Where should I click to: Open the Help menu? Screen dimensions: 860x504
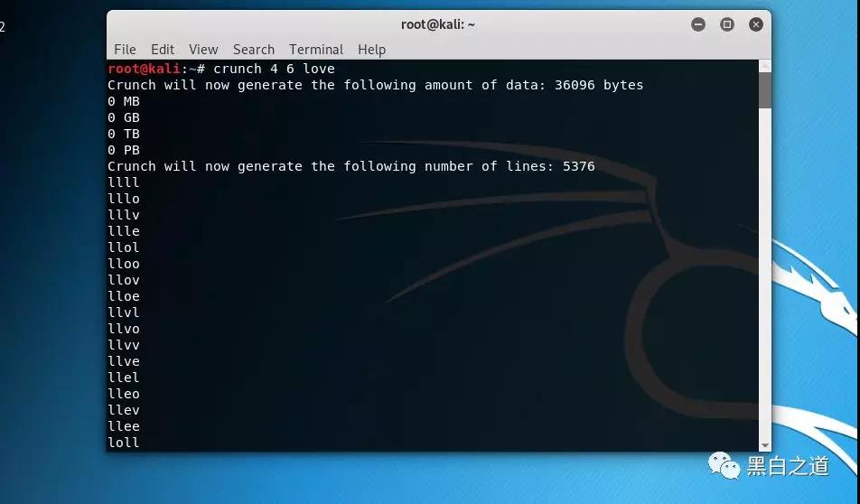pos(371,50)
